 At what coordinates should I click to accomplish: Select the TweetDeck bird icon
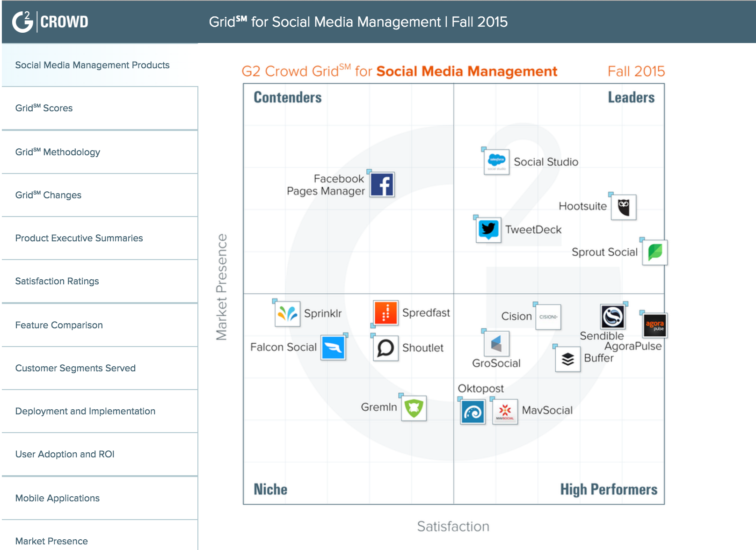click(x=489, y=230)
